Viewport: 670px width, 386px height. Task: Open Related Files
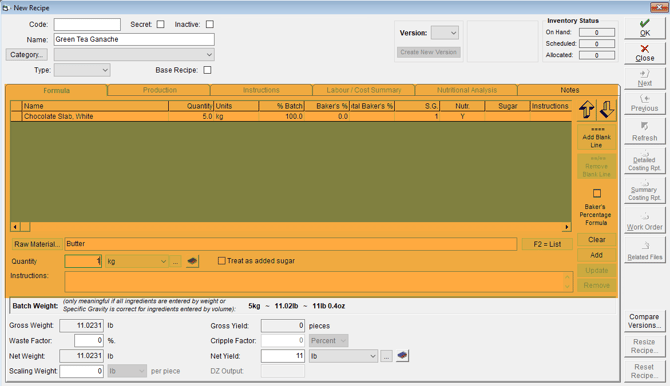point(644,250)
